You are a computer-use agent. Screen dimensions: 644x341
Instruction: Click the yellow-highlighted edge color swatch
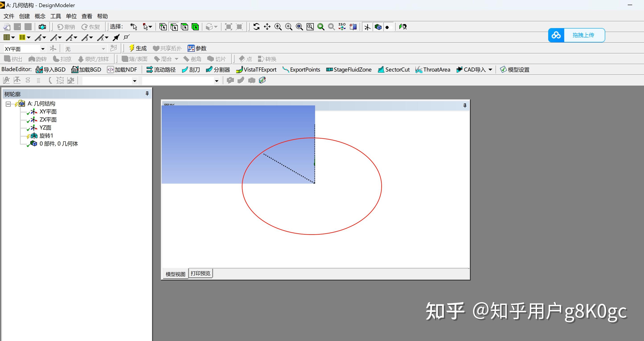pos(22,37)
